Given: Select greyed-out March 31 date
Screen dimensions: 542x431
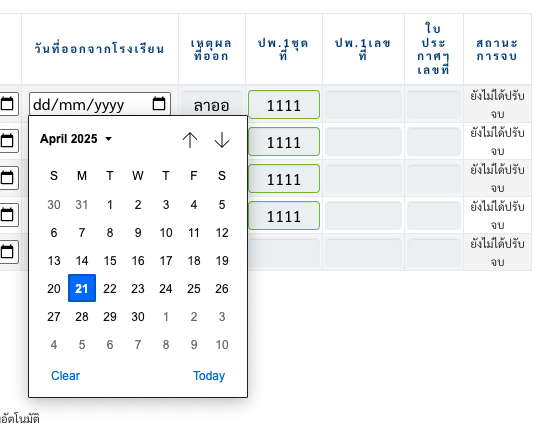Looking at the screenshot, I should point(82,205).
